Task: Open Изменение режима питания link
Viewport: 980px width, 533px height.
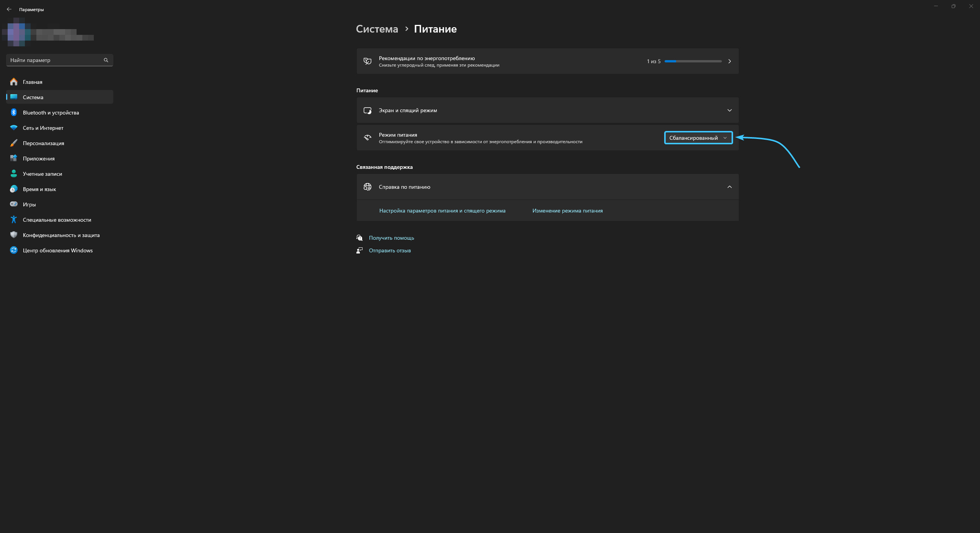Action: pos(567,211)
